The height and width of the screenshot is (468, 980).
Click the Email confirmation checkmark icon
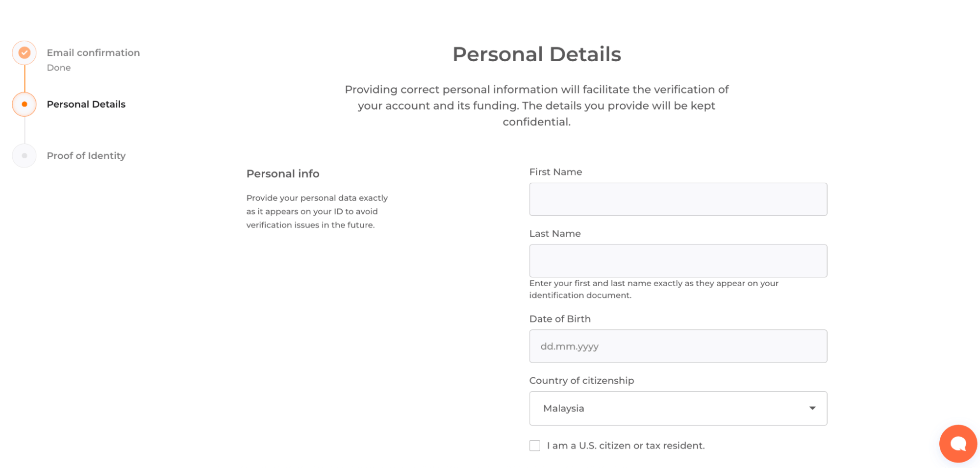pos(25,53)
